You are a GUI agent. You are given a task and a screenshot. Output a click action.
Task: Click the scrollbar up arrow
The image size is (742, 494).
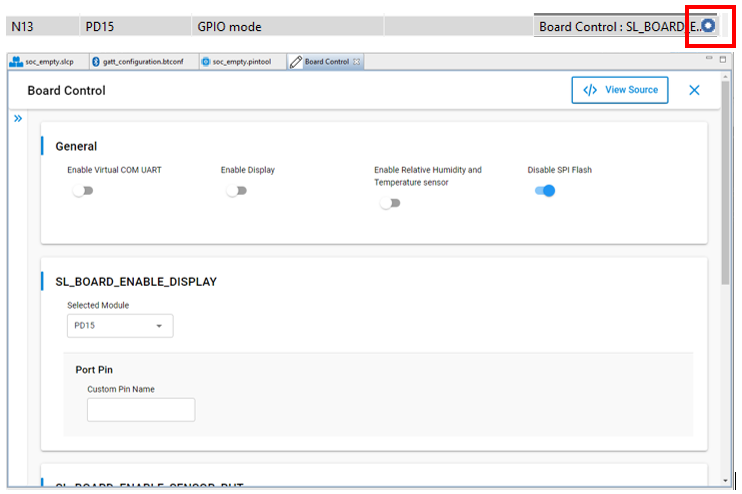point(725,77)
